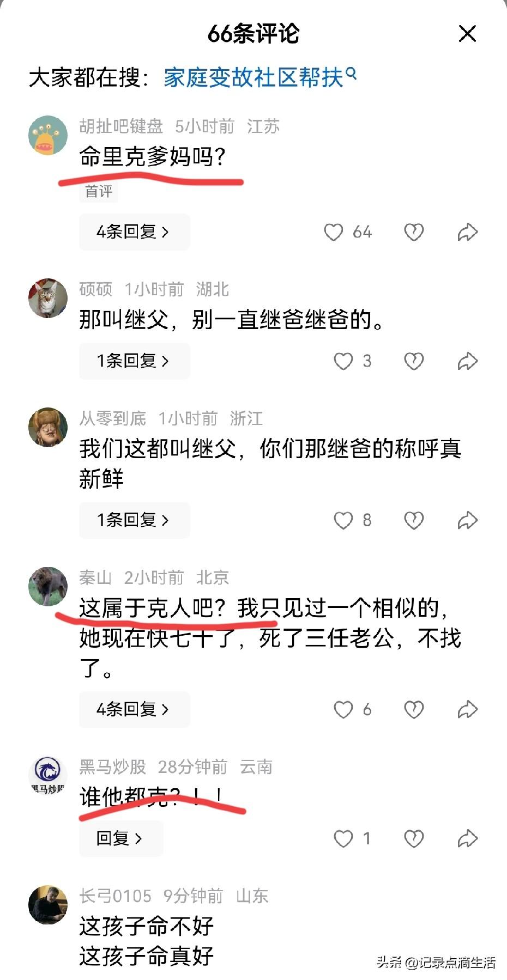
Task: Share 从零到底's comment
Action: pyautogui.click(x=467, y=520)
